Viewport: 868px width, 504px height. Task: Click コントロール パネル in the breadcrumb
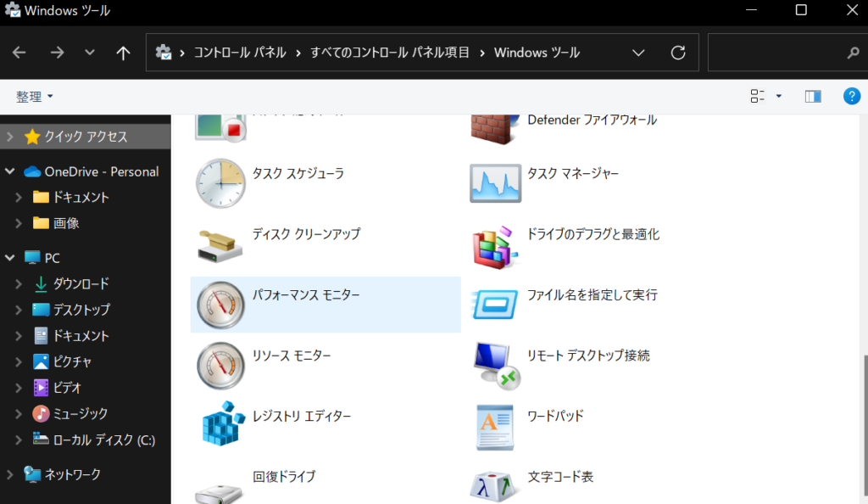pos(240,53)
